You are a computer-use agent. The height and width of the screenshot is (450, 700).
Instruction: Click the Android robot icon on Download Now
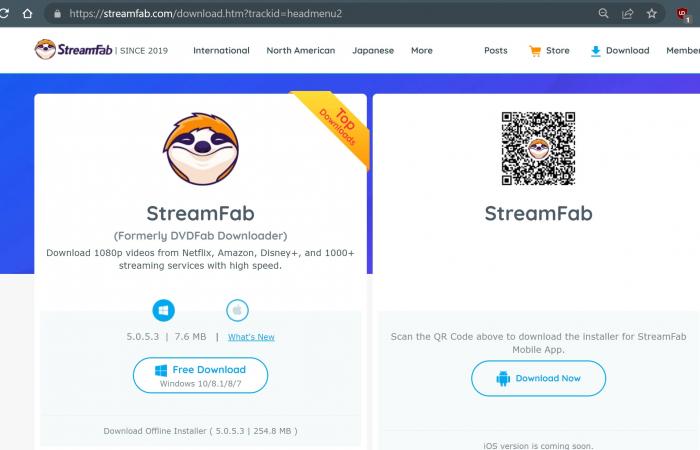tap(503, 379)
